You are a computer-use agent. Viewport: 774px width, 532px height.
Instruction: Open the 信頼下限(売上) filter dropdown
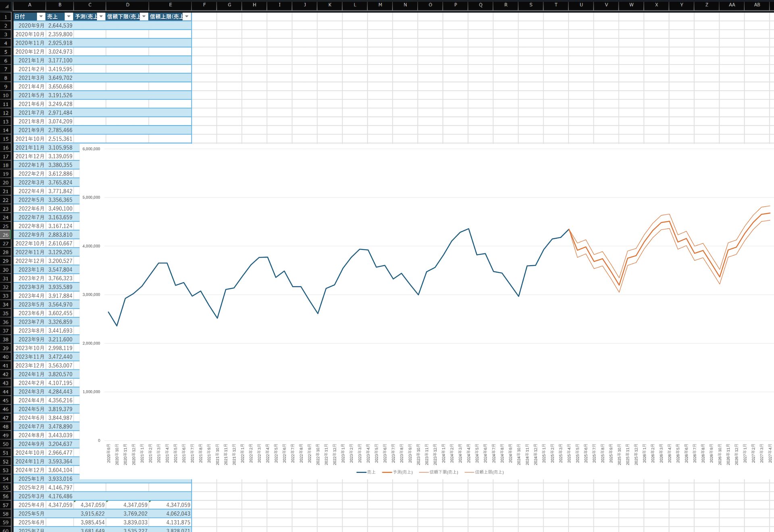(x=144, y=17)
